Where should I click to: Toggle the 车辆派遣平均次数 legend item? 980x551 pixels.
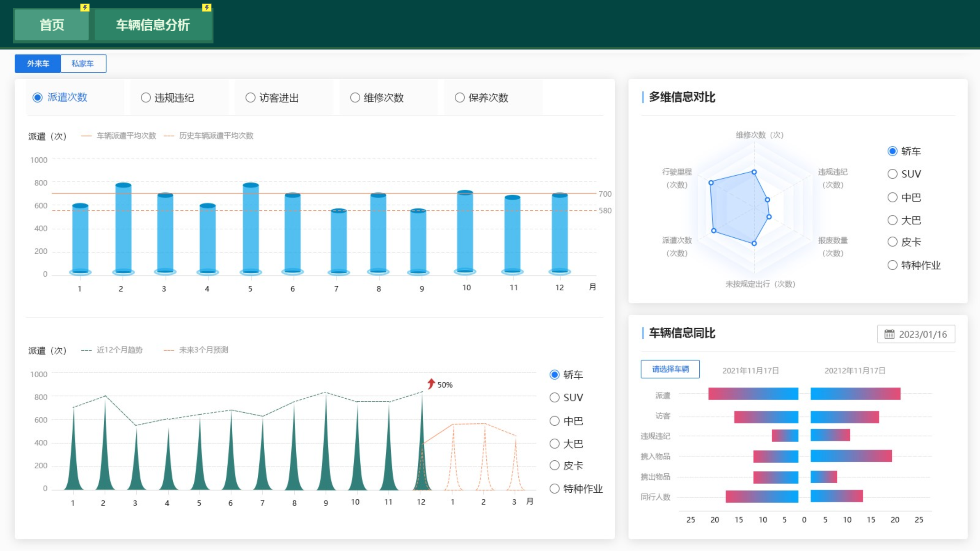[x=119, y=135]
